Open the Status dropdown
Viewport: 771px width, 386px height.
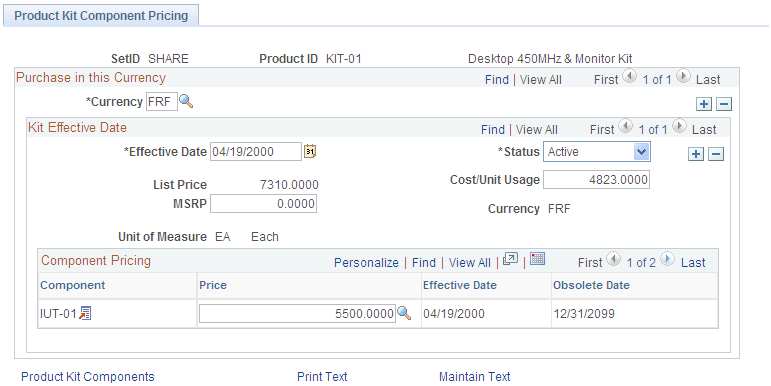tap(596, 151)
